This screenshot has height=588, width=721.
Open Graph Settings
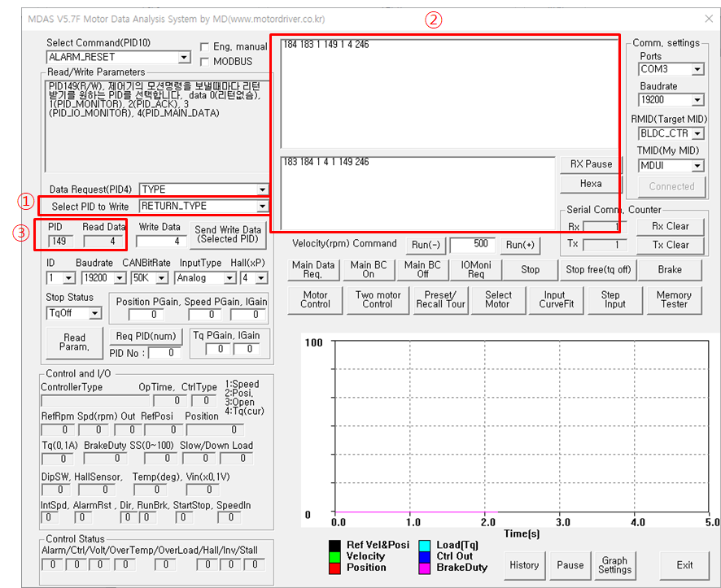[x=614, y=565]
